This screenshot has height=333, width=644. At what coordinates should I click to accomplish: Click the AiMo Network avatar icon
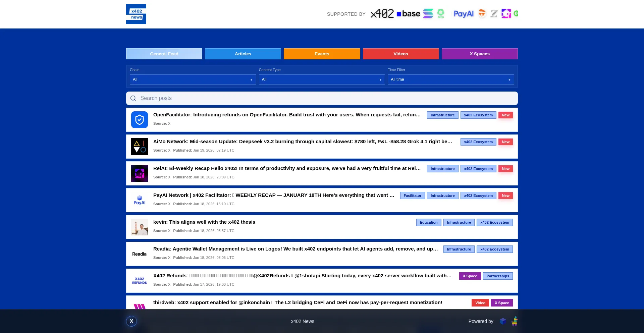coord(139,147)
